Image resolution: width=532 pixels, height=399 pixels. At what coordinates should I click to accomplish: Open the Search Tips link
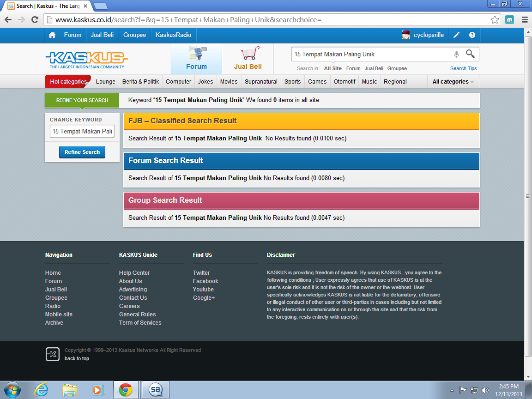(x=464, y=68)
